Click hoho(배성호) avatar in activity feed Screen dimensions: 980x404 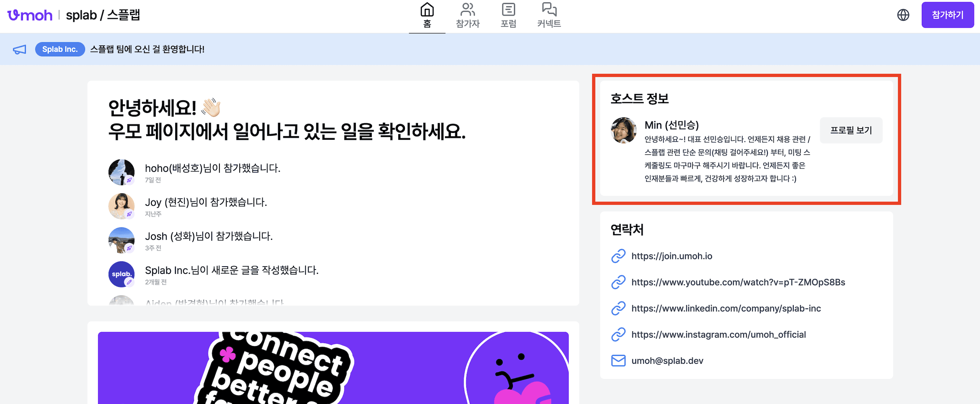click(x=121, y=172)
